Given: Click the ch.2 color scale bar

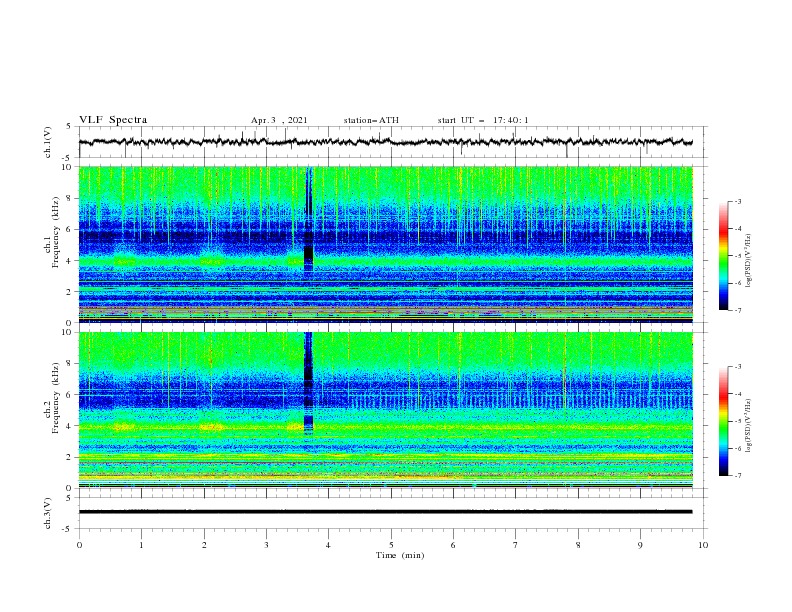Looking at the screenshot, I should point(723,421).
